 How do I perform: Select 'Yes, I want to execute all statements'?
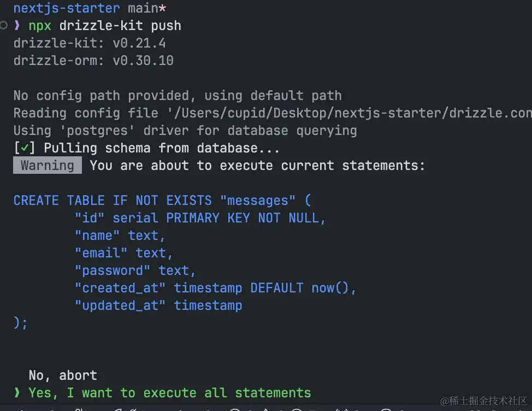coord(170,392)
